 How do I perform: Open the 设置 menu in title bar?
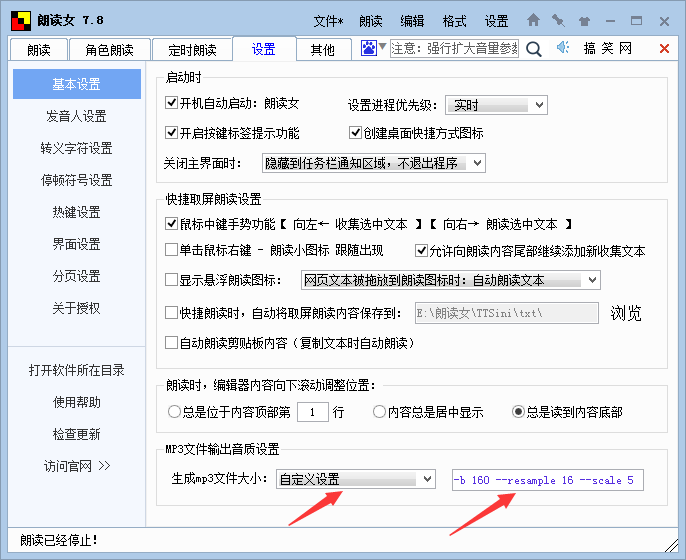[x=496, y=21]
